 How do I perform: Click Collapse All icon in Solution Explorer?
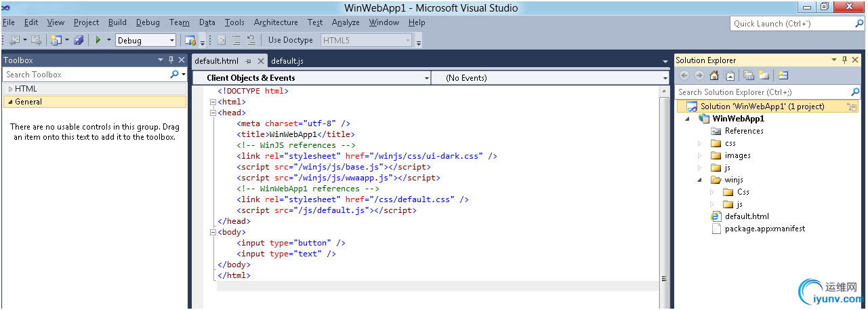click(x=730, y=75)
